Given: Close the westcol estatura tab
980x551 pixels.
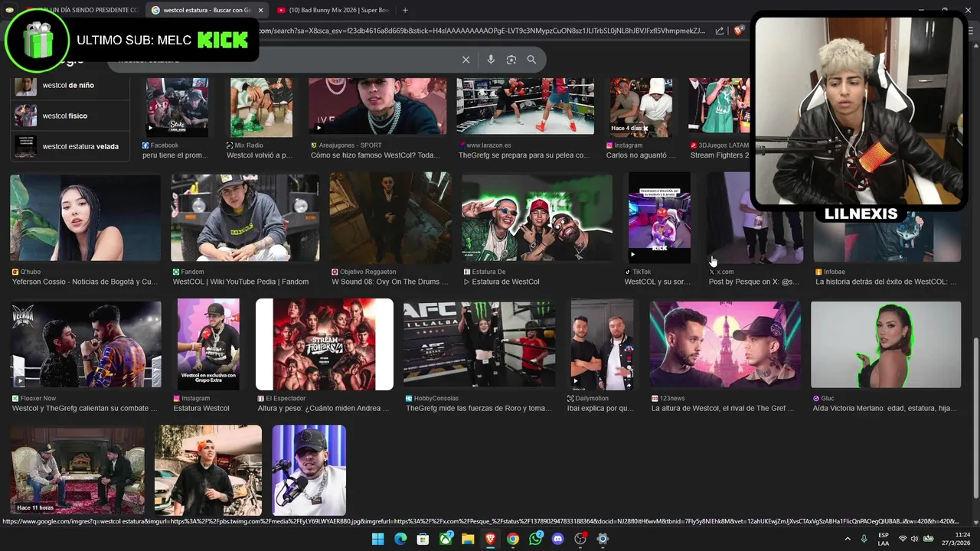Looking at the screenshot, I should click(x=260, y=10).
